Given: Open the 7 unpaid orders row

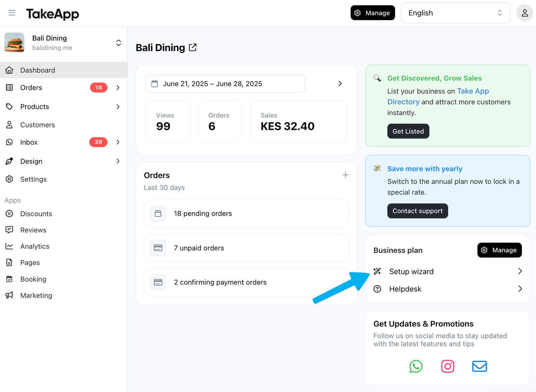Looking at the screenshot, I should pos(246,248).
